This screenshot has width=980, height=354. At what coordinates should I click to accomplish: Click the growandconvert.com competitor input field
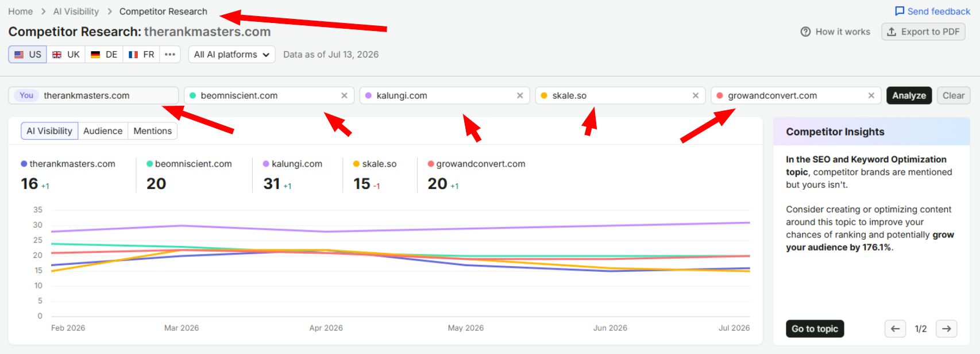click(796, 95)
